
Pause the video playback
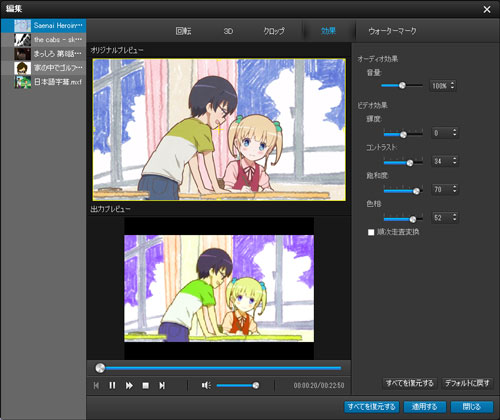click(112, 386)
